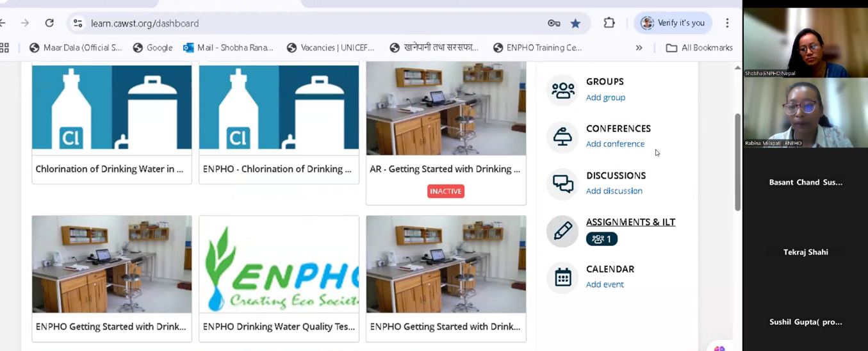
Task: Bookmark page with star icon
Action: pyautogui.click(x=575, y=23)
